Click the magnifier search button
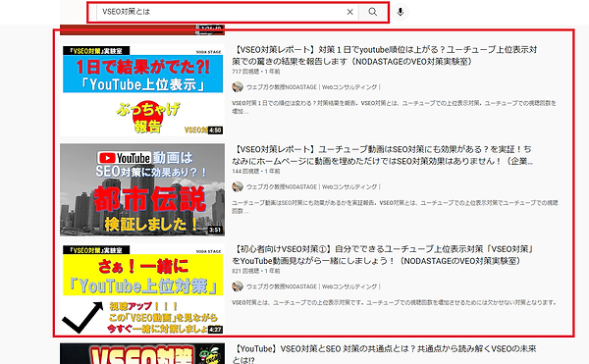The height and width of the screenshot is (364, 589). pos(373,12)
